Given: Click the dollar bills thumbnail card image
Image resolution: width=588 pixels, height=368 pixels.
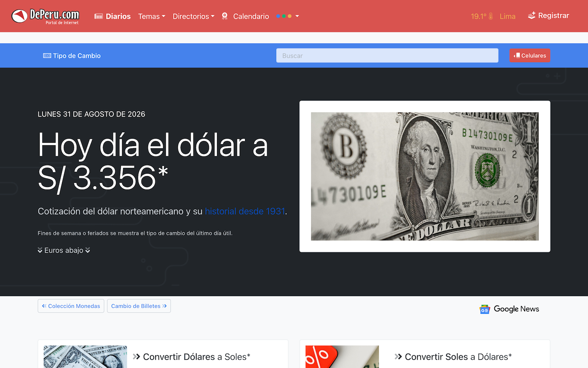Looking at the screenshot, I should (x=85, y=357).
